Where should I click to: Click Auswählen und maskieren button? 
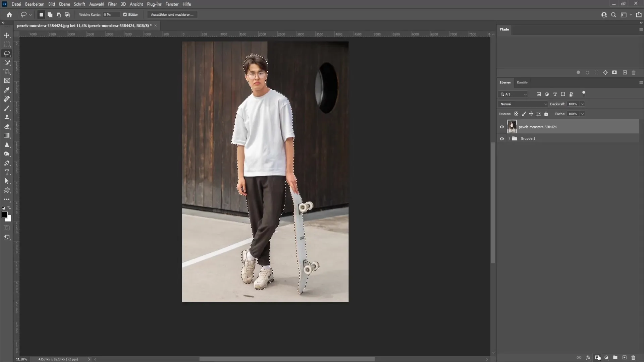(x=172, y=15)
